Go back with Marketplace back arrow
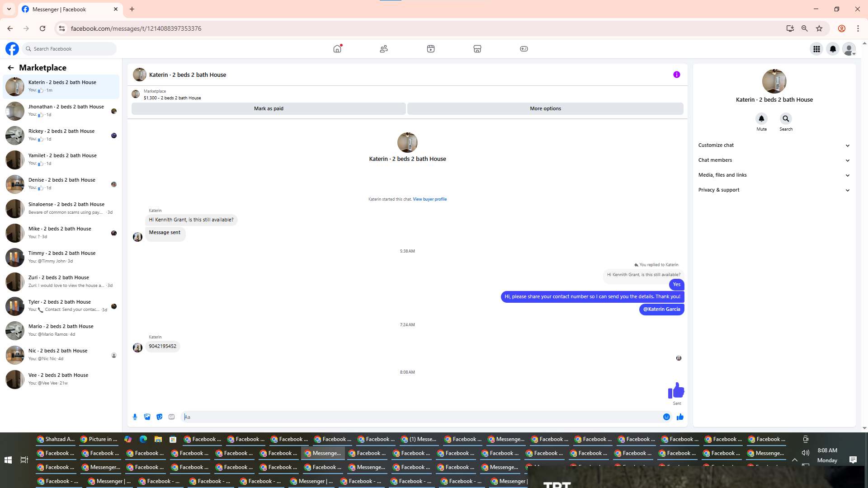868x488 pixels. (x=11, y=68)
